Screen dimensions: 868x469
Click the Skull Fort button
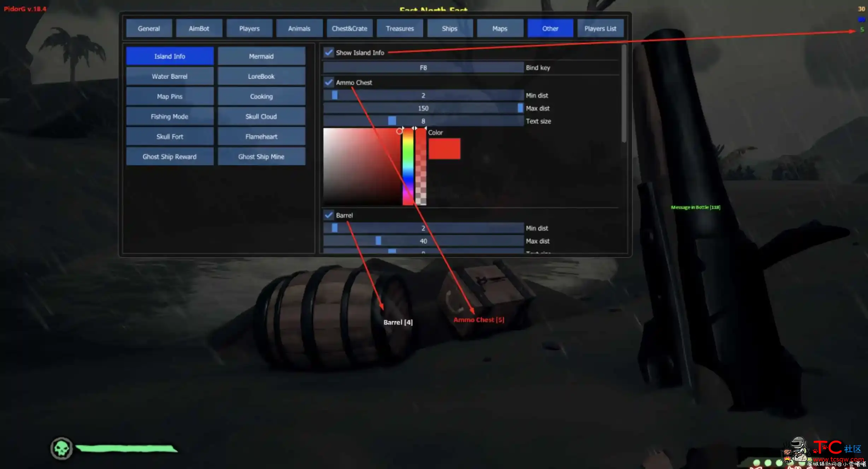(169, 136)
